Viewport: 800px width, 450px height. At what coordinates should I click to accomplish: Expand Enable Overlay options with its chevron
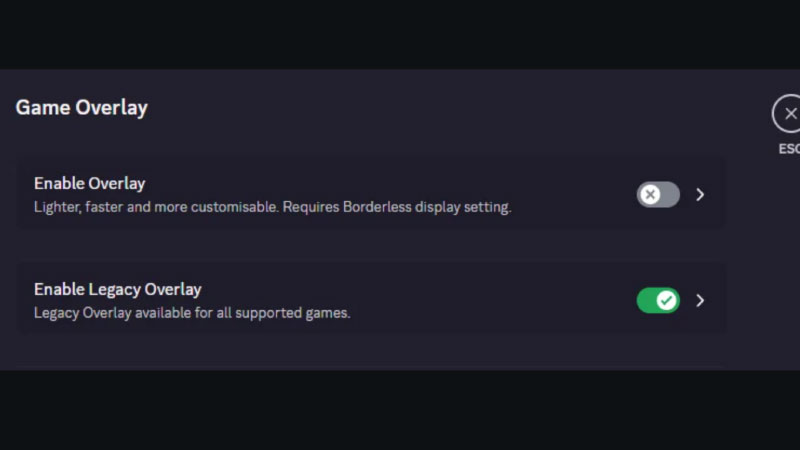pyautogui.click(x=700, y=194)
